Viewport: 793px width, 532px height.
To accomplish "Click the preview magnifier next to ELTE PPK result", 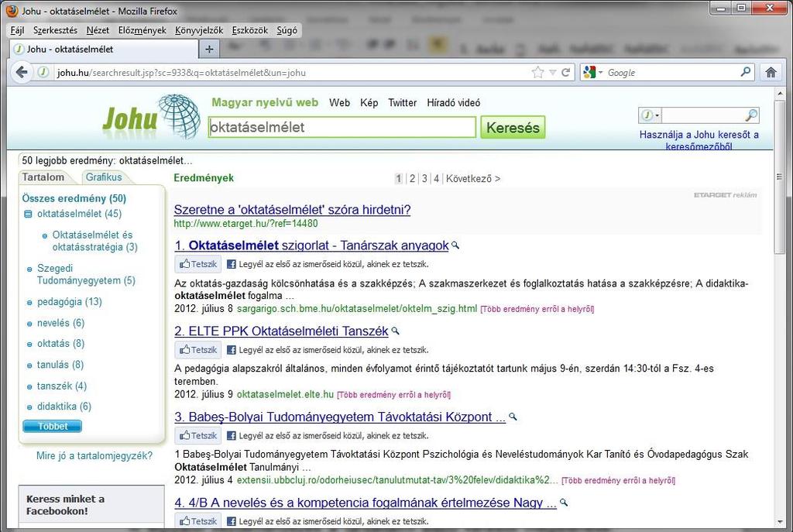I will pos(396,331).
